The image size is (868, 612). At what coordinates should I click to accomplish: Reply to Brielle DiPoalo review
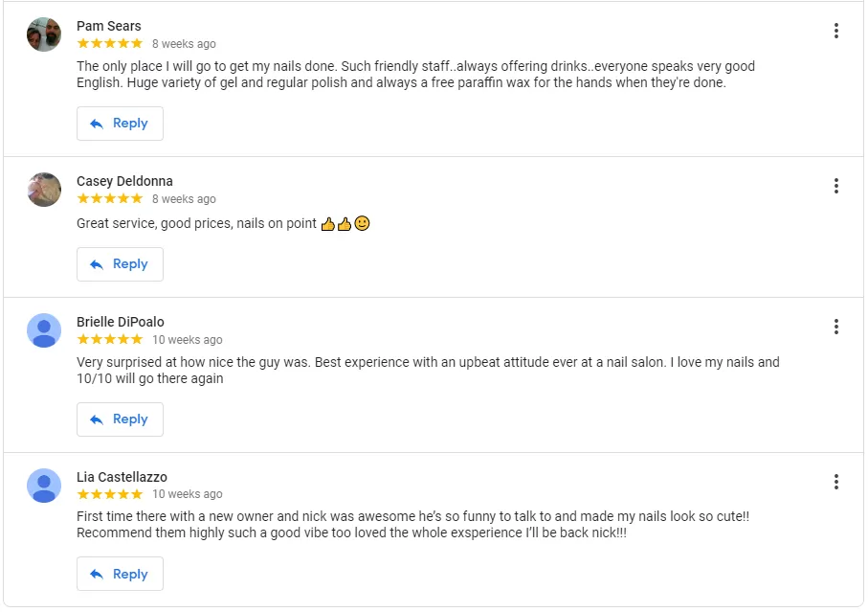[120, 419]
